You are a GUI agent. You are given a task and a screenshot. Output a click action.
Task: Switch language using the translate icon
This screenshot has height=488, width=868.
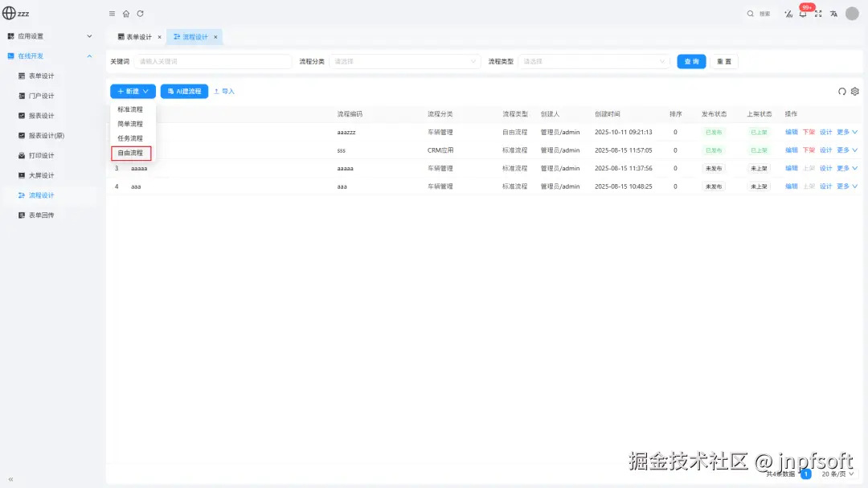tap(834, 14)
